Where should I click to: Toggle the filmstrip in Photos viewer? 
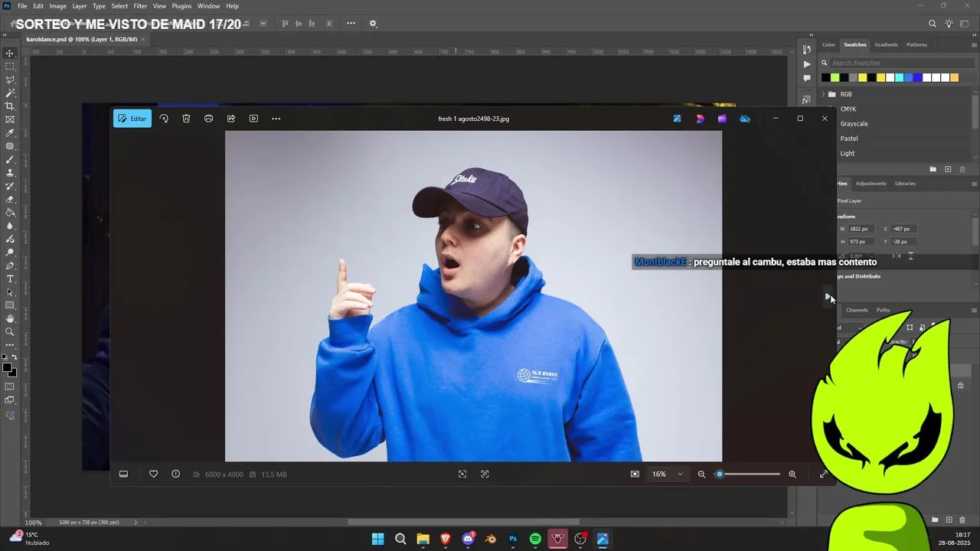click(x=123, y=474)
